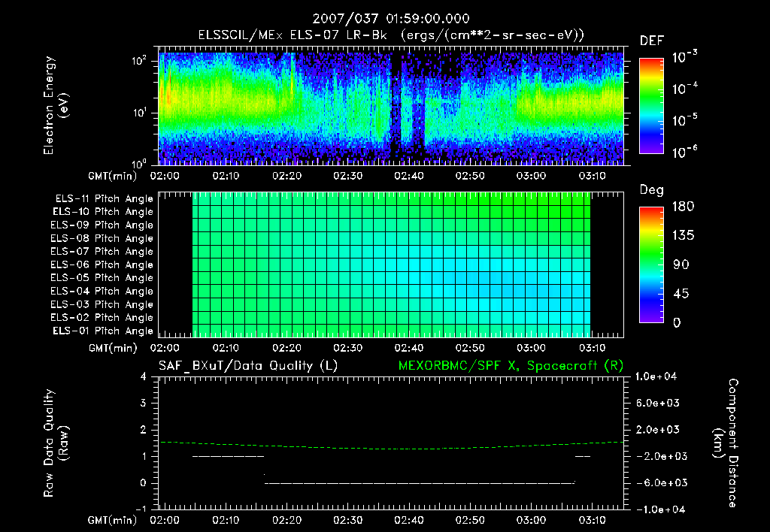Click the 4 tick on Raw Data Quality axis
Screen dimensions: 770x532
[x=144, y=376]
